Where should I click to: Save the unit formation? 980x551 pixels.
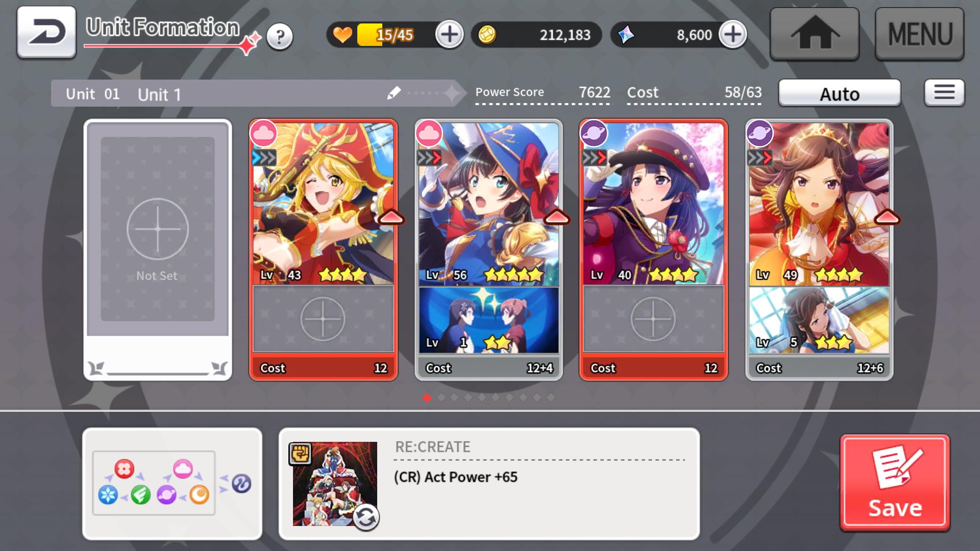895,483
